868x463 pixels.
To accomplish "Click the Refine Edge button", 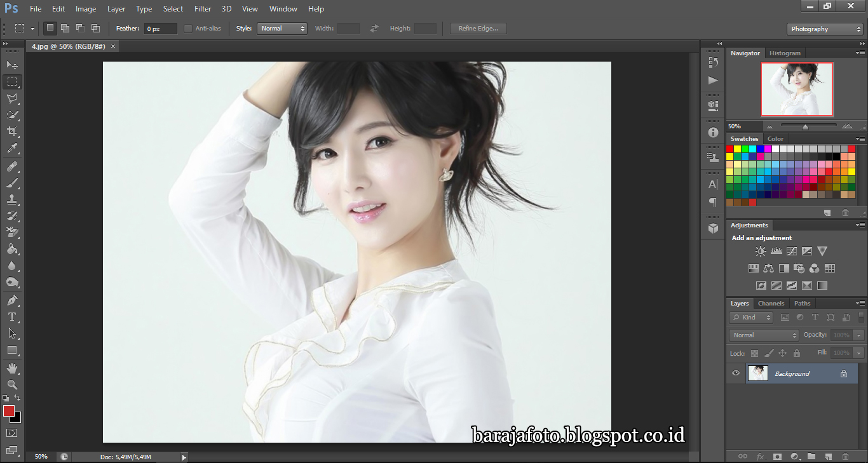I will click(x=477, y=28).
